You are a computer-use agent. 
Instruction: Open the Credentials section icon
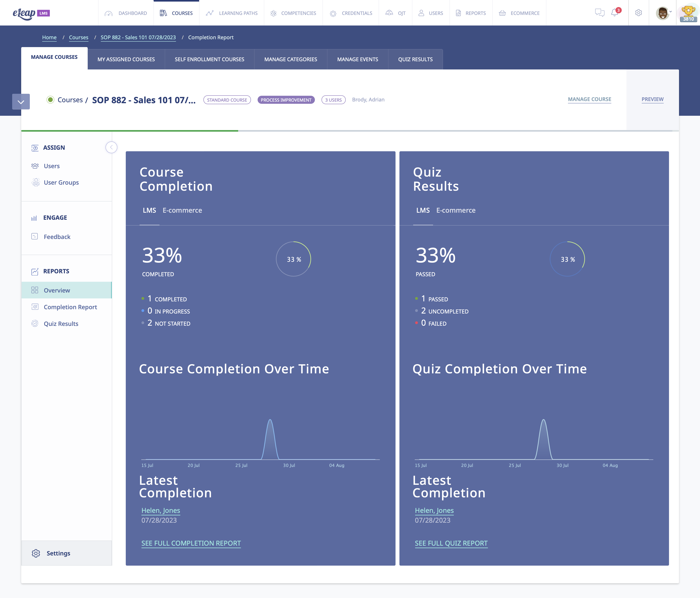click(333, 13)
